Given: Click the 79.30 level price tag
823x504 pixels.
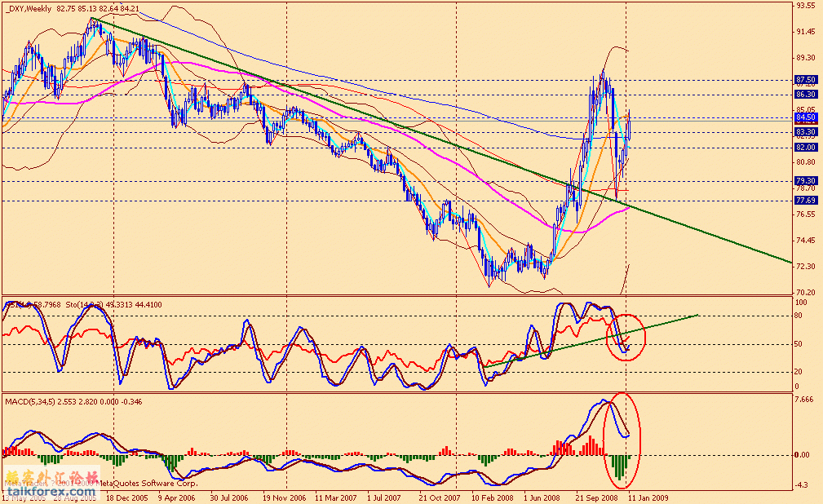Looking at the screenshot, I should (x=806, y=180).
